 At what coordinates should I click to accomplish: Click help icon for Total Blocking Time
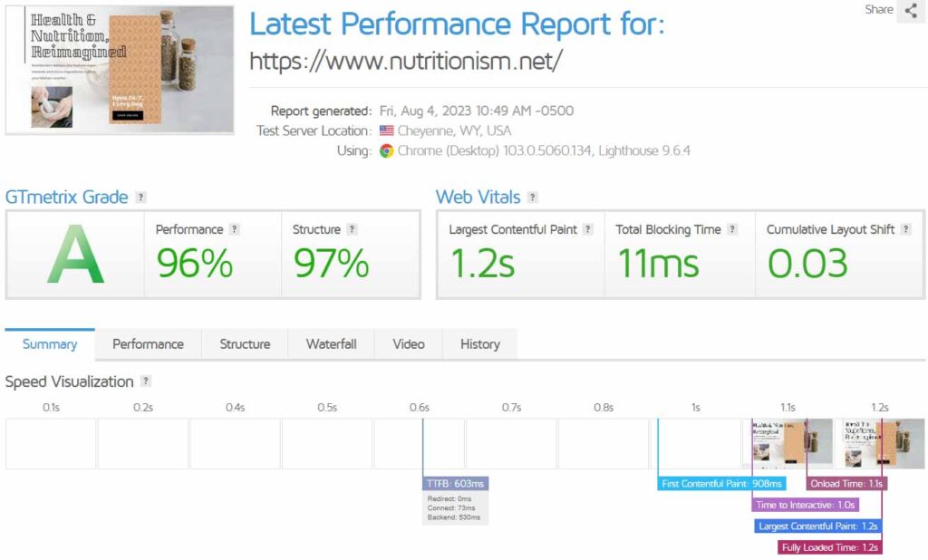[732, 230]
